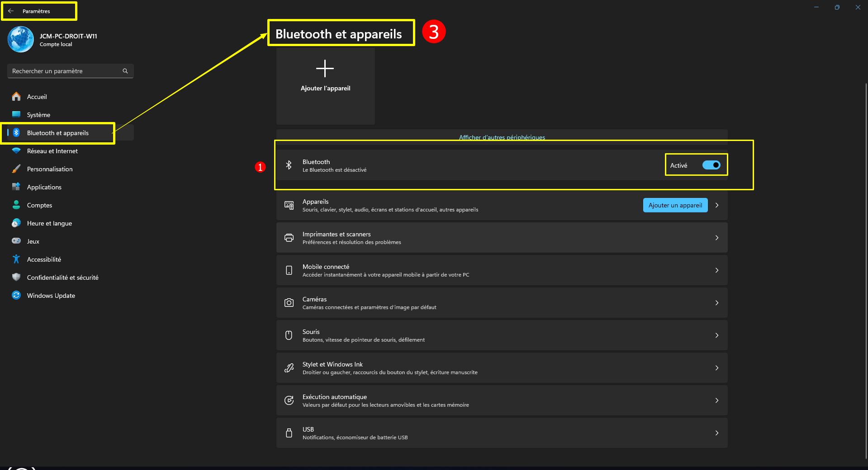This screenshot has height=470, width=868.
Task: Toggle the Bluetooth Activé switch
Action: pos(711,165)
